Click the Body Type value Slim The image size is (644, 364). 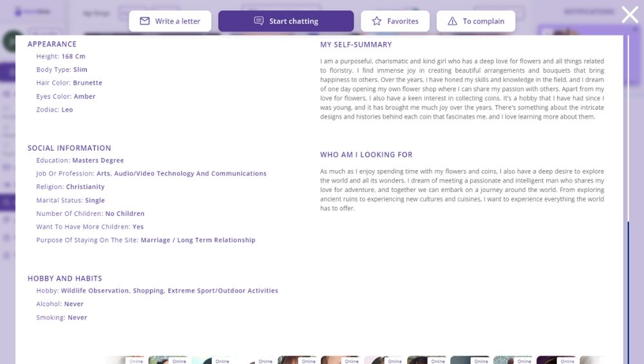[x=80, y=70]
